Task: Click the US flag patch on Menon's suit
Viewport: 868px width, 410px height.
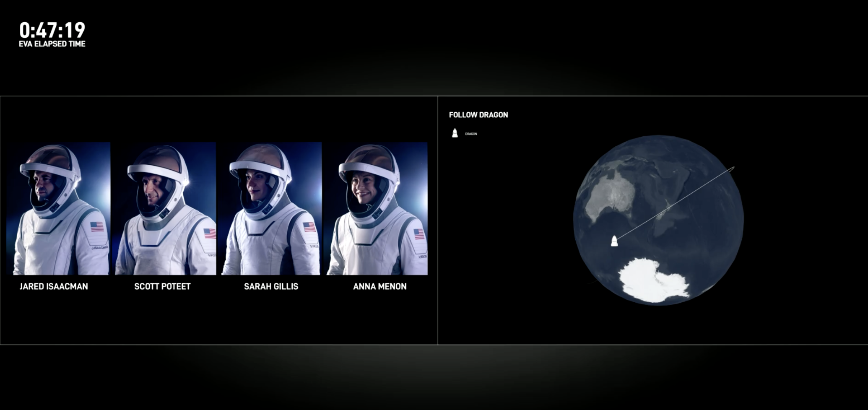Action: pyautogui.click(x=419, y=234)
